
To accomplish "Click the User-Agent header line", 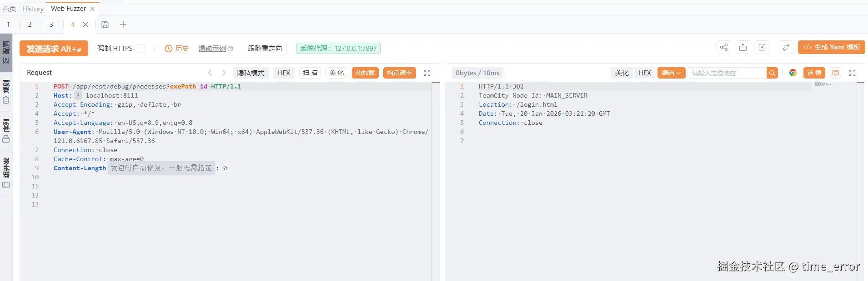I will tap(241, 136).
